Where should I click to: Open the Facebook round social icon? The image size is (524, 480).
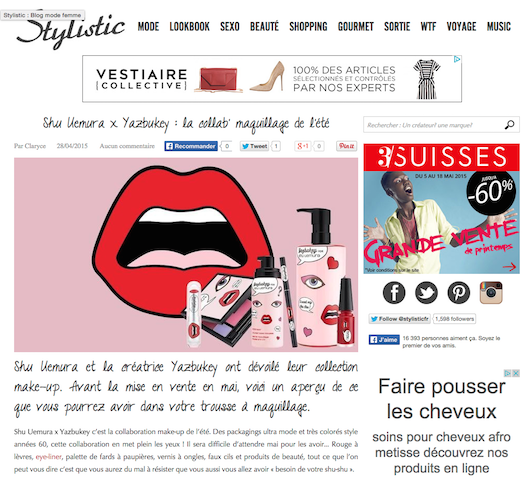coord(394,292)
